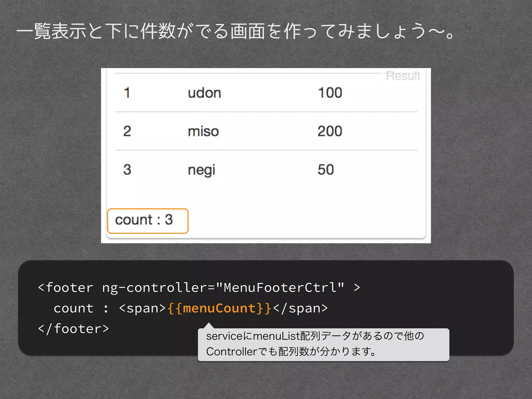
Task: Select the 'udon' table cell
Action: coord(204,93)
